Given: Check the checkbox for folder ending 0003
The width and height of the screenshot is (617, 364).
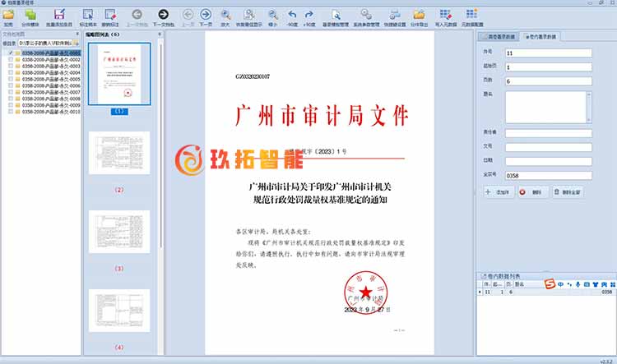Looking at the screenshot, I should tap(11, 66).
